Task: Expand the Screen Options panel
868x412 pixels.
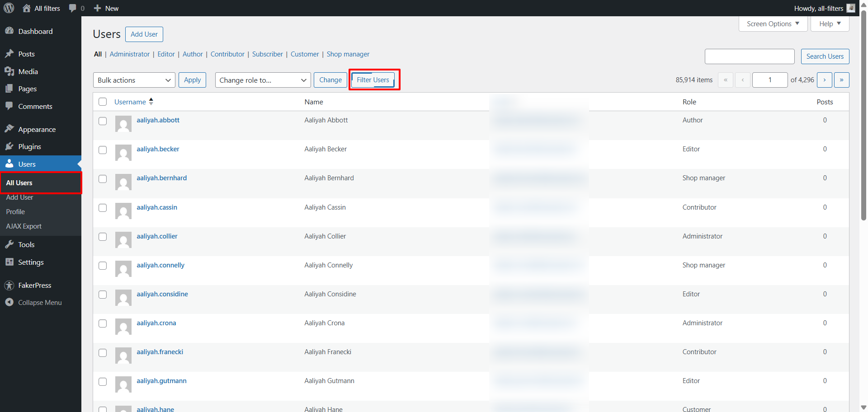Action: 773,24
